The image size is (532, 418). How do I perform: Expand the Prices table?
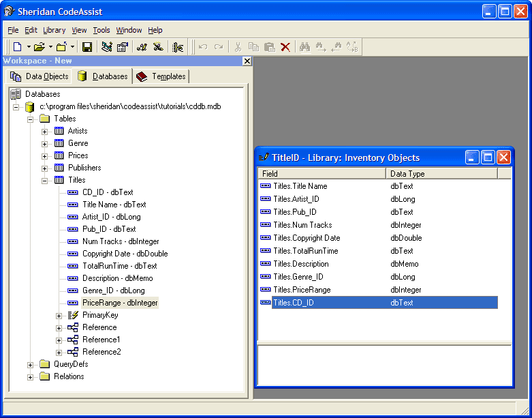click(44, 156)
